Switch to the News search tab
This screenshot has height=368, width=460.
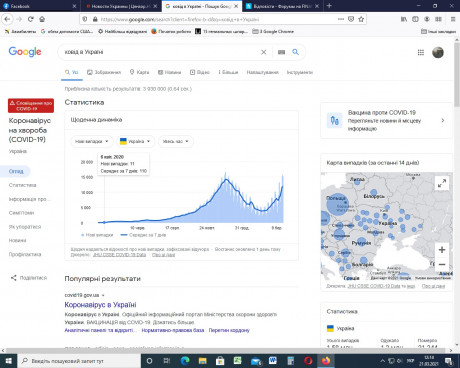pyautogui.click(x=169, y=72)
